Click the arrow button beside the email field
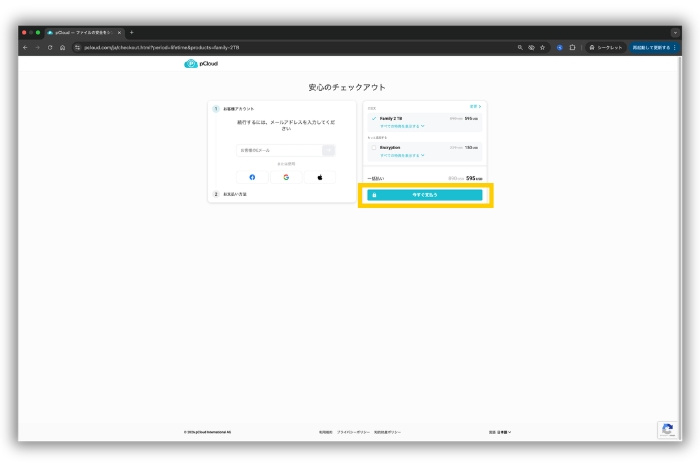This screenshot has height=467, width=700. 329,150
